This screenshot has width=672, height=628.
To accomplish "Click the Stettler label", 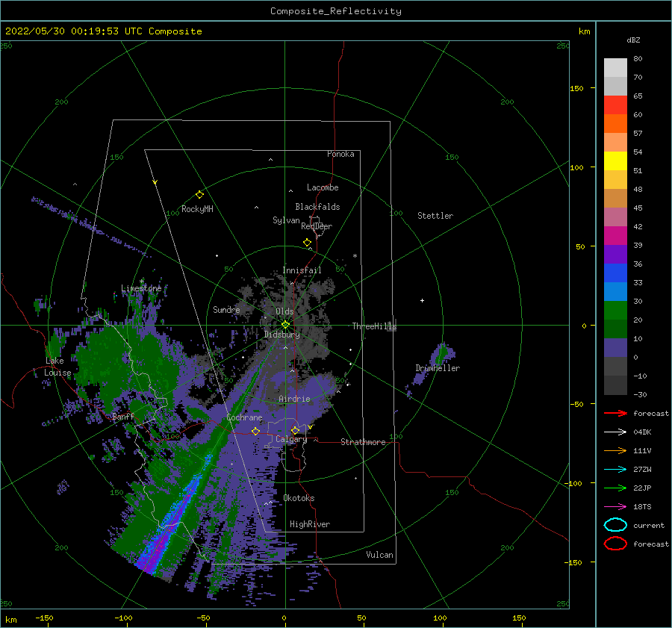I will [x=435, y=216].
